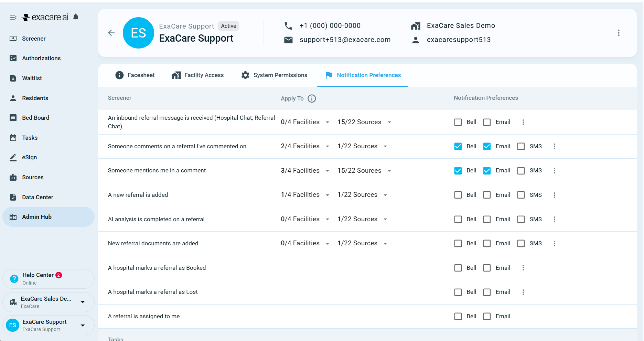This screenshot has width=644, height=341.
Task: Switch to the Facility Access tab
Action: (198, 75)
